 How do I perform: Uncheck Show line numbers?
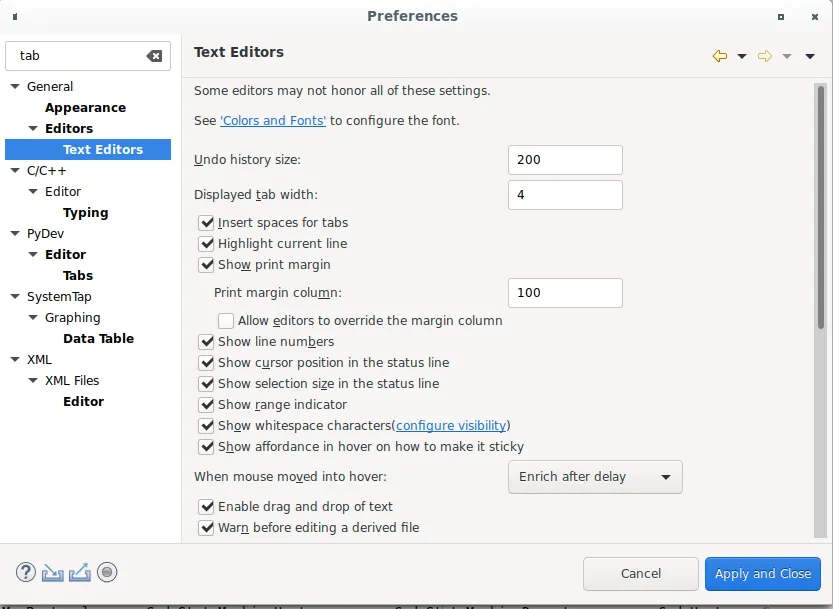click(x=207, y=342)
